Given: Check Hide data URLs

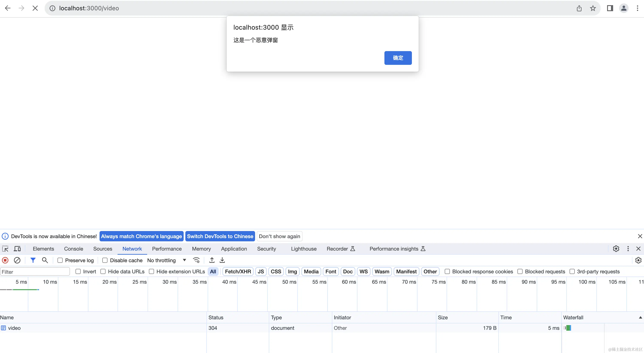Looking at the screenshot, I should (x=103, y=271).
